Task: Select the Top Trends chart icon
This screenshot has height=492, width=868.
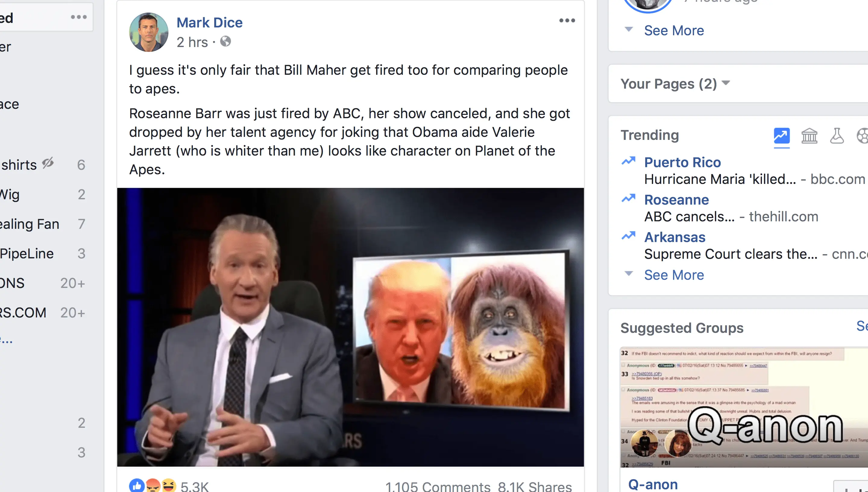Action: pos(782,136)
